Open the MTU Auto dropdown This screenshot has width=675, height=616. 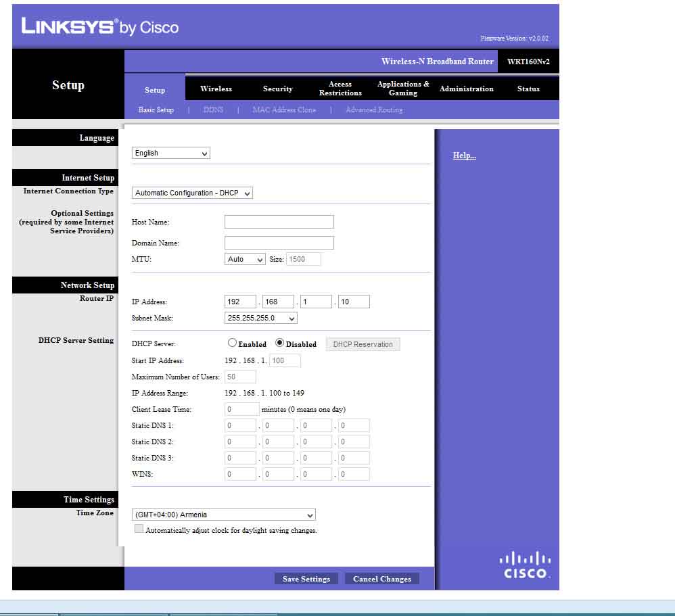point(245,259)
